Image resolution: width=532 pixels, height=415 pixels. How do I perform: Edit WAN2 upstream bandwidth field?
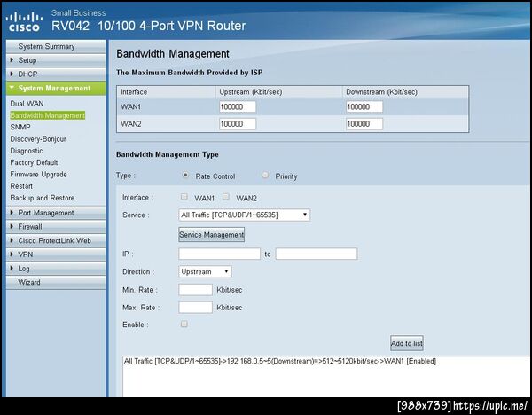tap(238, 124)
